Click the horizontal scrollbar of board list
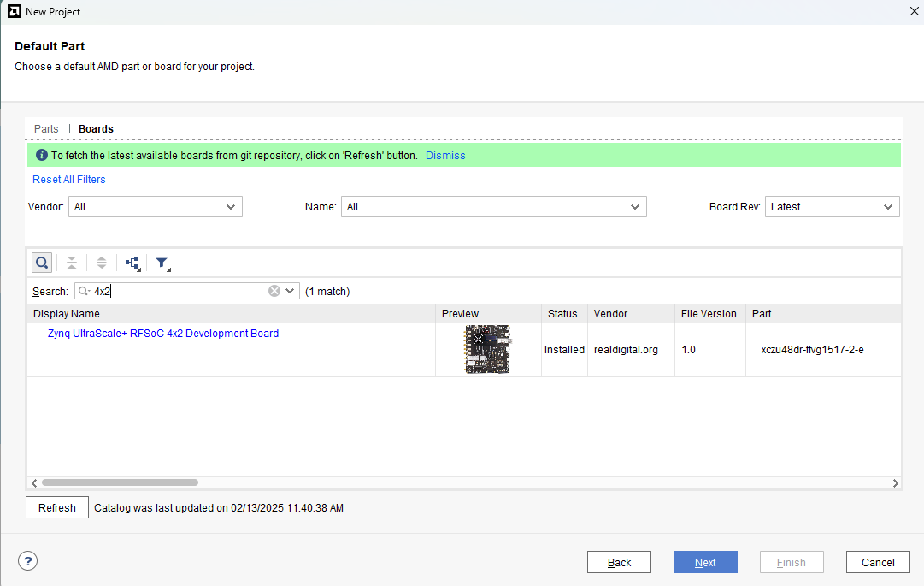Viewport: 924px width, 586px height. 120,482
